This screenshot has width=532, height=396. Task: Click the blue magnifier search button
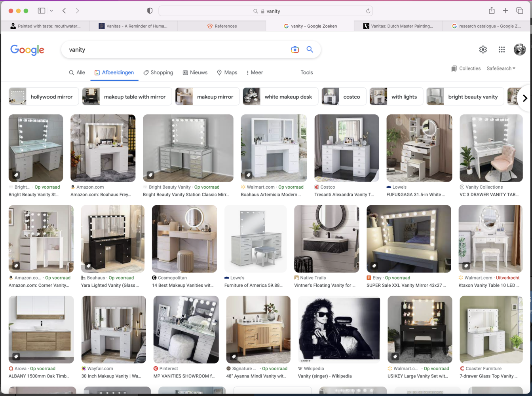[310, 49]
